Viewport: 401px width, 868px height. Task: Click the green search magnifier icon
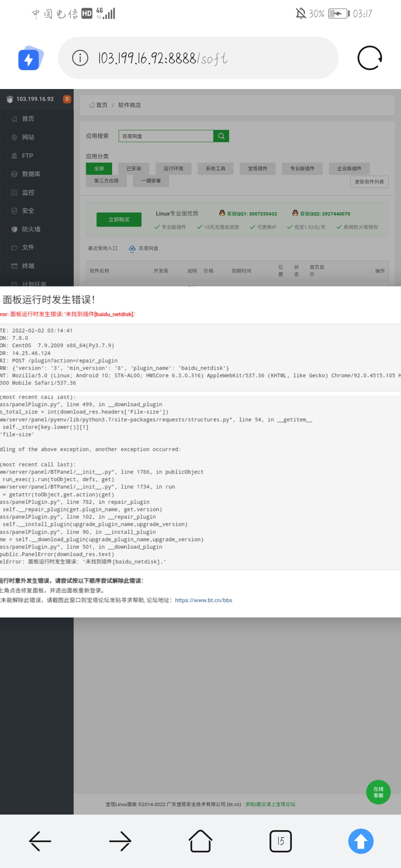[x=221, y=136]
